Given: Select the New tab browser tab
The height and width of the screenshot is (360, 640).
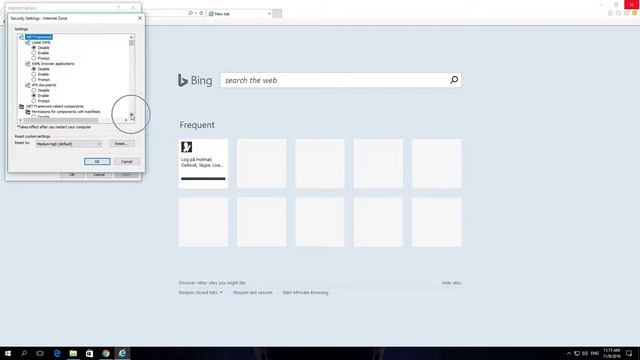Looking at the screenshot, I should point(240,13).
